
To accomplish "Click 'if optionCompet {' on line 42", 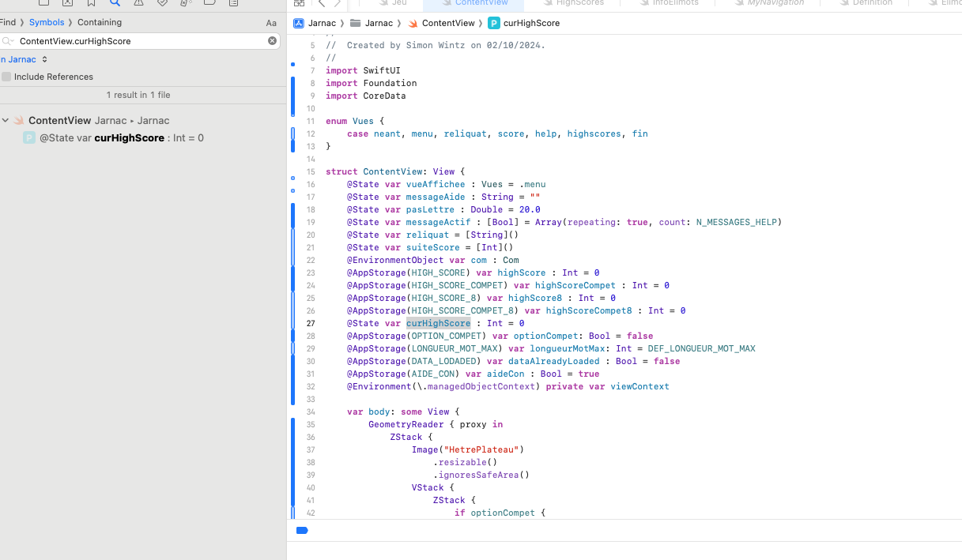I will coord(500,513).
